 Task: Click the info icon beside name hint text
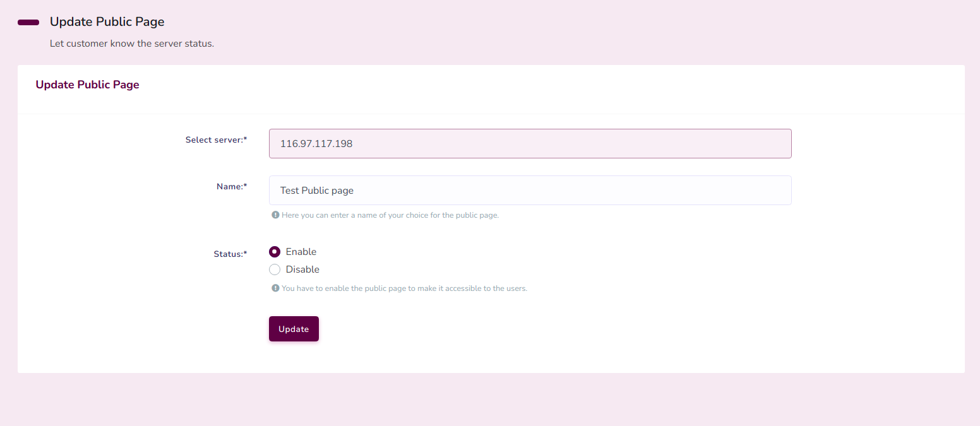(275, 215)
